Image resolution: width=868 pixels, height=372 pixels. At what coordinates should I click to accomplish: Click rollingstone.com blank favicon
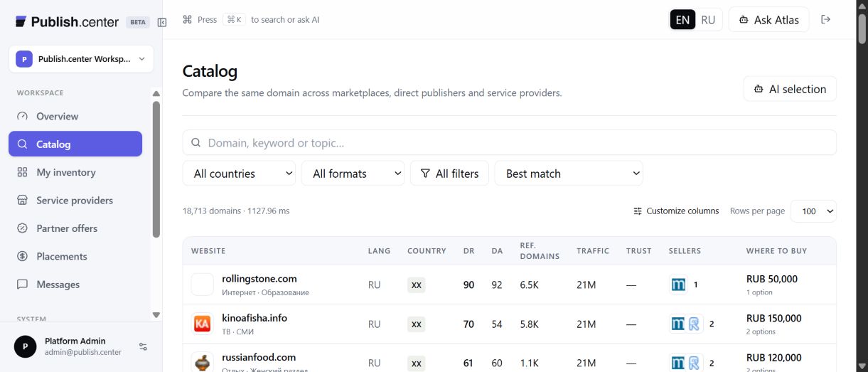[202, 285]
